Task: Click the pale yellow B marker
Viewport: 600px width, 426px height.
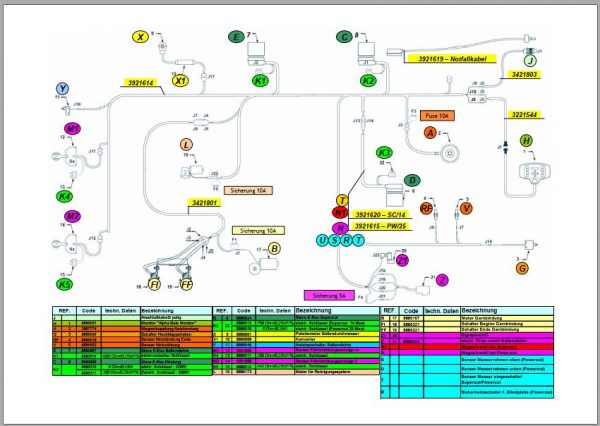Action: 274,249
